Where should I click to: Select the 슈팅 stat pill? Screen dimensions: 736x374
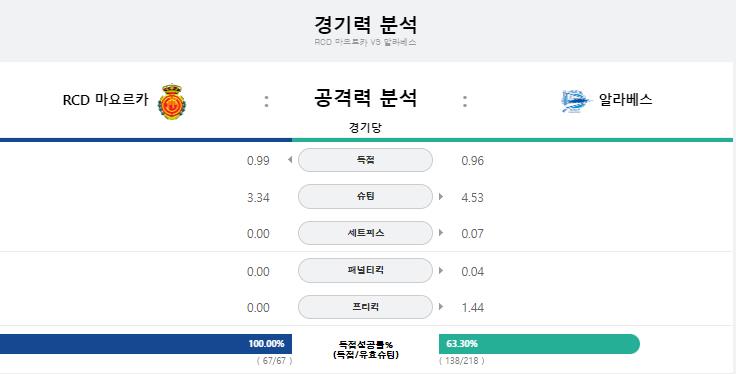click(365, 197)
